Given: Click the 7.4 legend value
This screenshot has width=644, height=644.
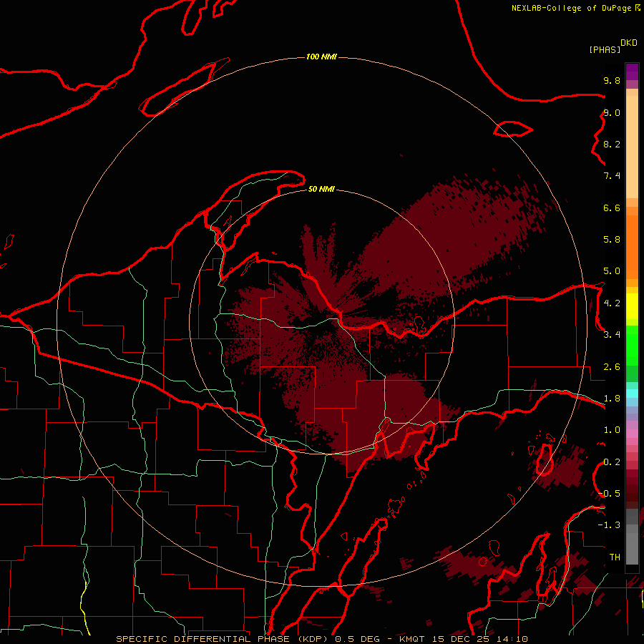Looking at the screenshot, I should tap(612, 176).
